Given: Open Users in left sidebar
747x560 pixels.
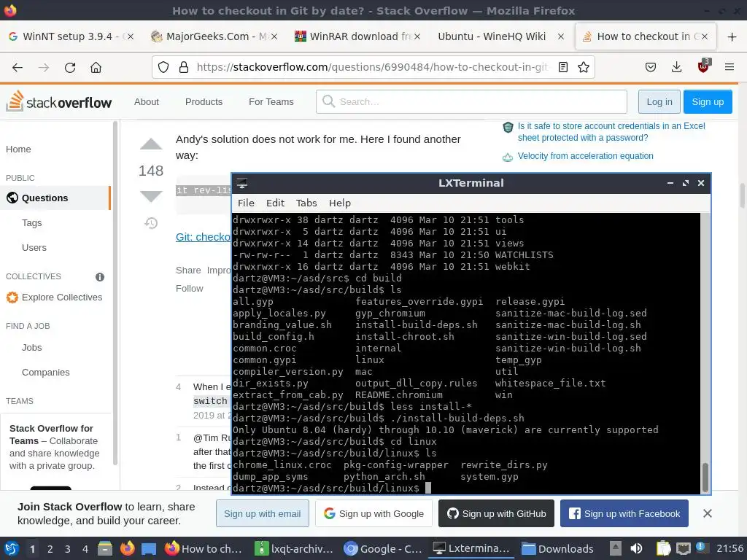Looking at the screenshot, I should point(34,247).
